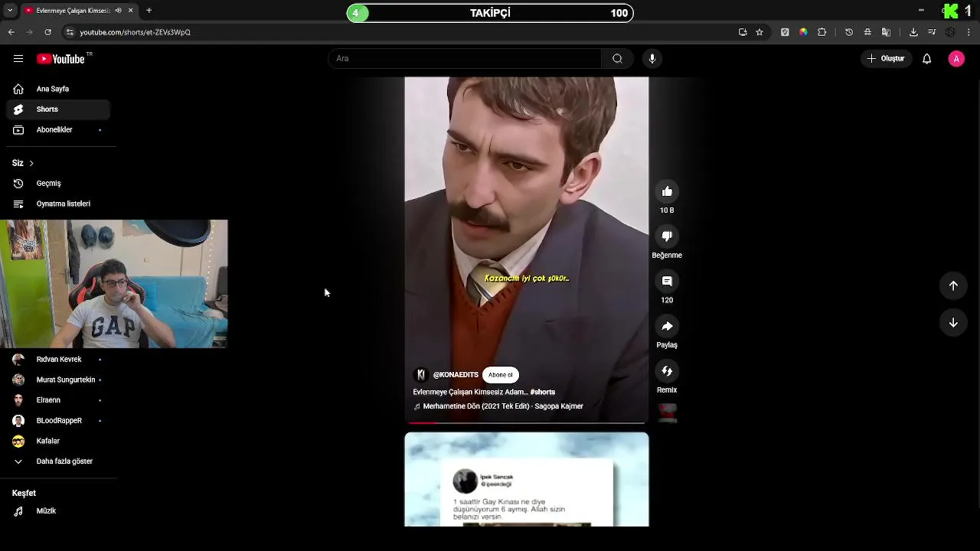
Task: Open the Elraenn channel
Action: pos(58,400)
